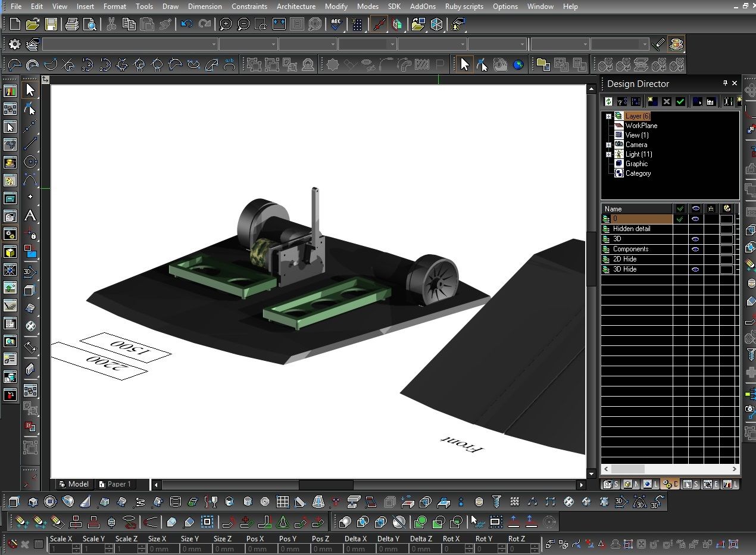Select the arrow Select tool above the canvas
This screenshot has width=756, height=555.
[464, 64]
